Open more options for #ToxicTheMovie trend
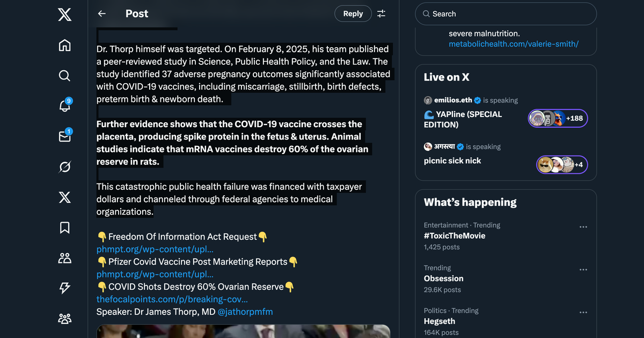 click(583, 227)
